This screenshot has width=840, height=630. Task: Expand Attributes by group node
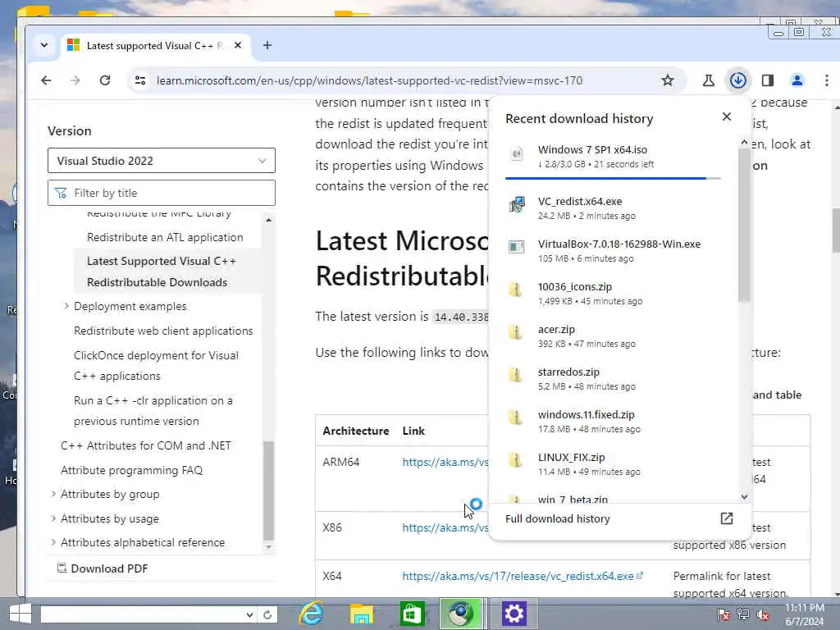click(x=53, y=494)
